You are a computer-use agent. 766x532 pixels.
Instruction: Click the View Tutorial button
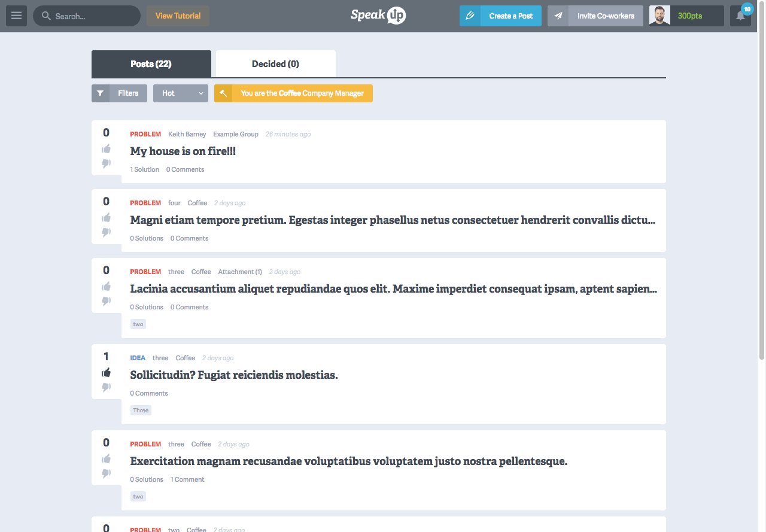178,16
